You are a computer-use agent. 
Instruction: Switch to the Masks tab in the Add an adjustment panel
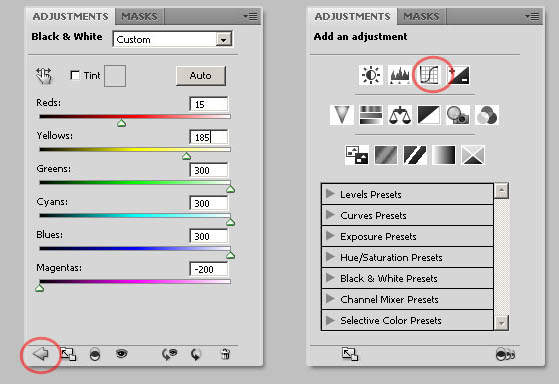(x=421, y=16)
